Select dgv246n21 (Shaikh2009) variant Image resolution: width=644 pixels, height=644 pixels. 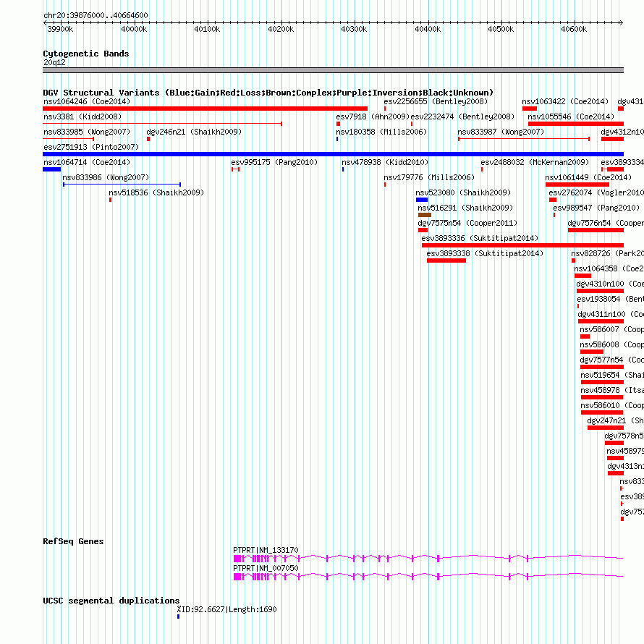(194, 132)
